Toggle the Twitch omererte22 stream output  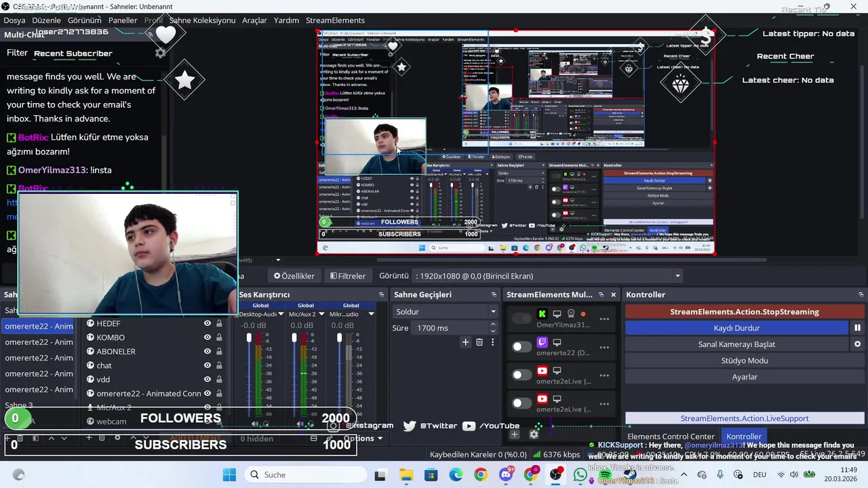click(521, 346)
